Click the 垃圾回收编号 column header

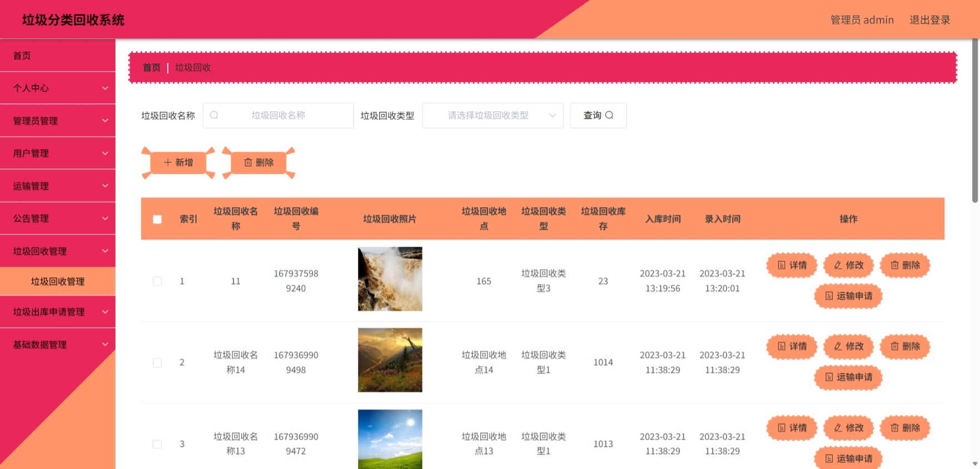[x=296, y=219]
